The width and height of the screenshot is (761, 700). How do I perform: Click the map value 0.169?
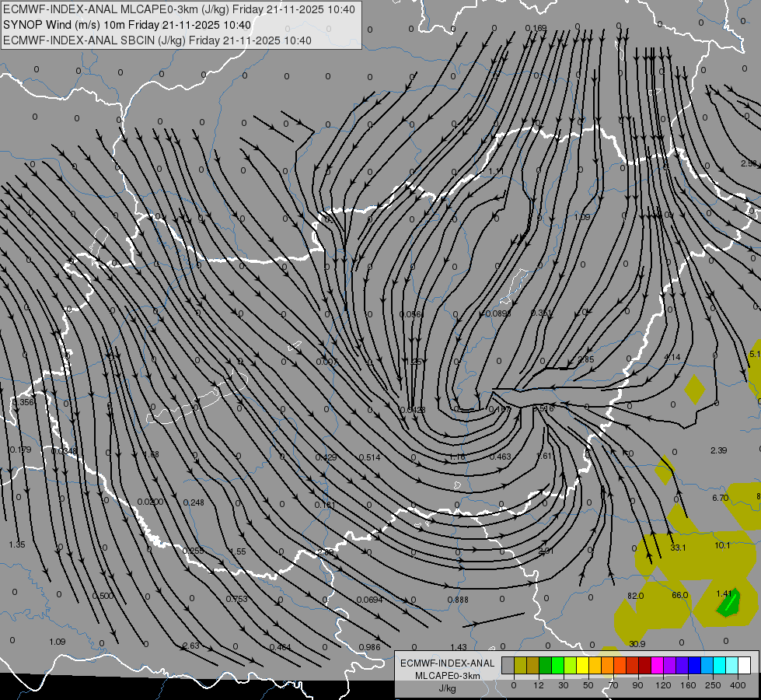coord(536,28)
